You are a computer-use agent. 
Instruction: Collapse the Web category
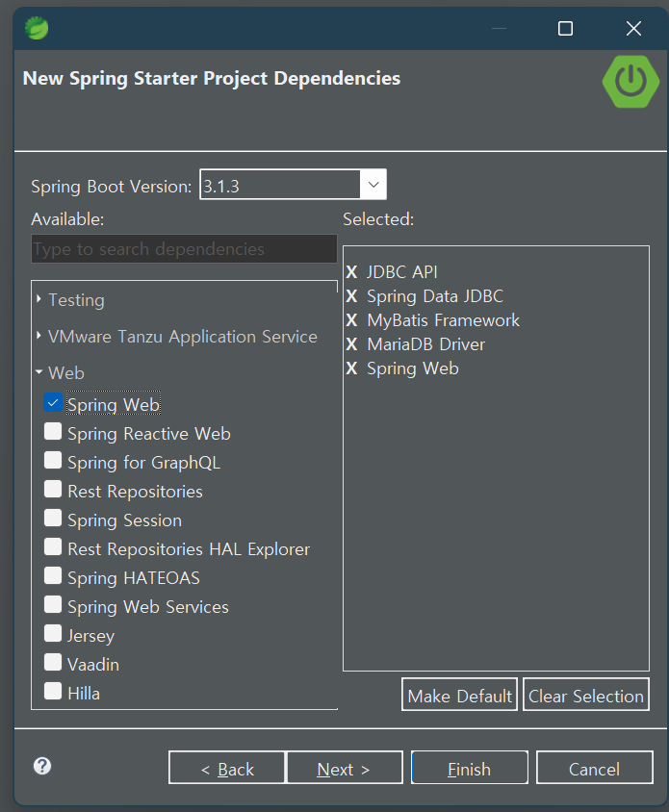tap(39, 371)
